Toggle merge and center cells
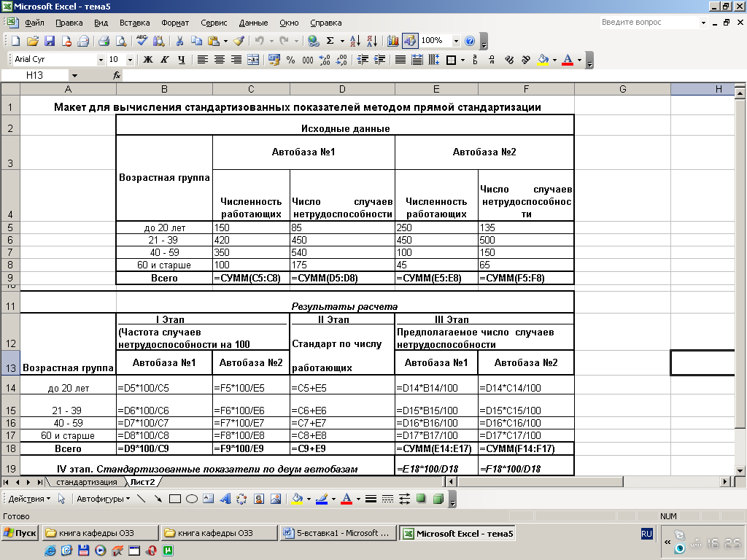747x560 pixels. coord(253,60)
